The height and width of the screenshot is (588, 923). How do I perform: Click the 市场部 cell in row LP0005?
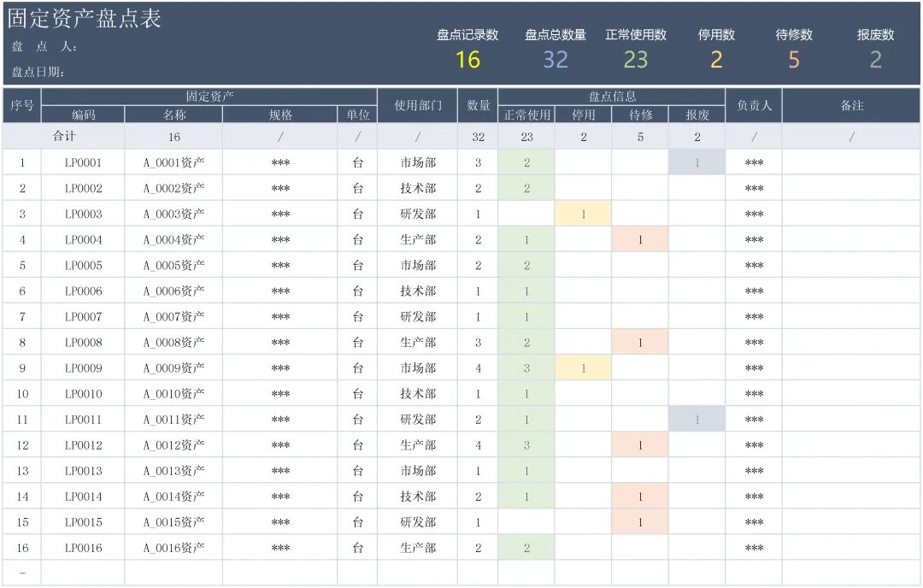pyautogui.click(x=417, y=266)
